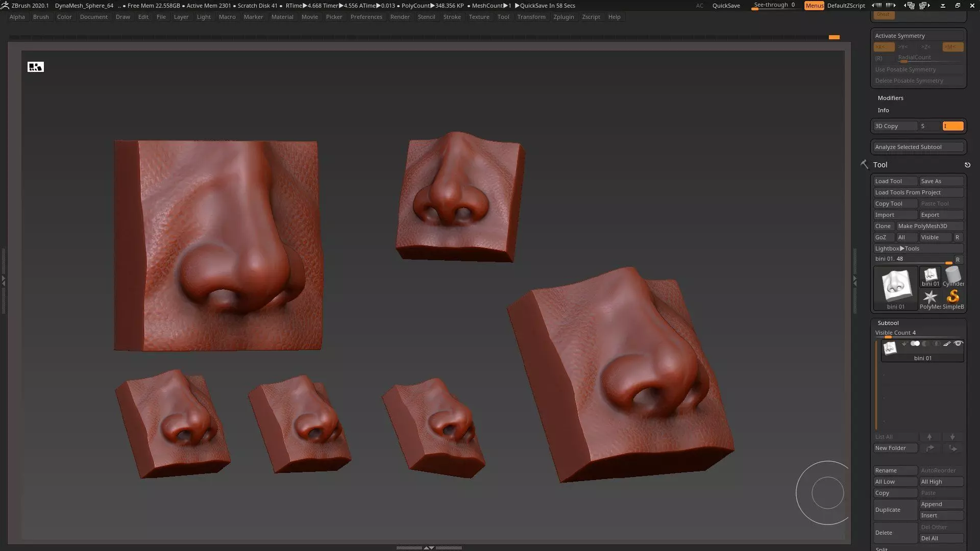The width and height of the screenshot is (980, 551).
Task: Click the thumbnail view icon in canvas corner
Action: (36, 67)
